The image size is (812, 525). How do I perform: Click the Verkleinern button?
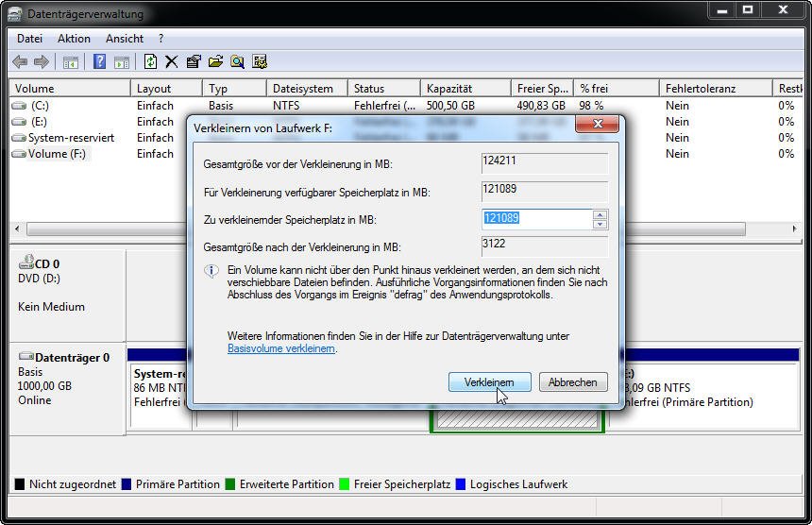point(489,382)
